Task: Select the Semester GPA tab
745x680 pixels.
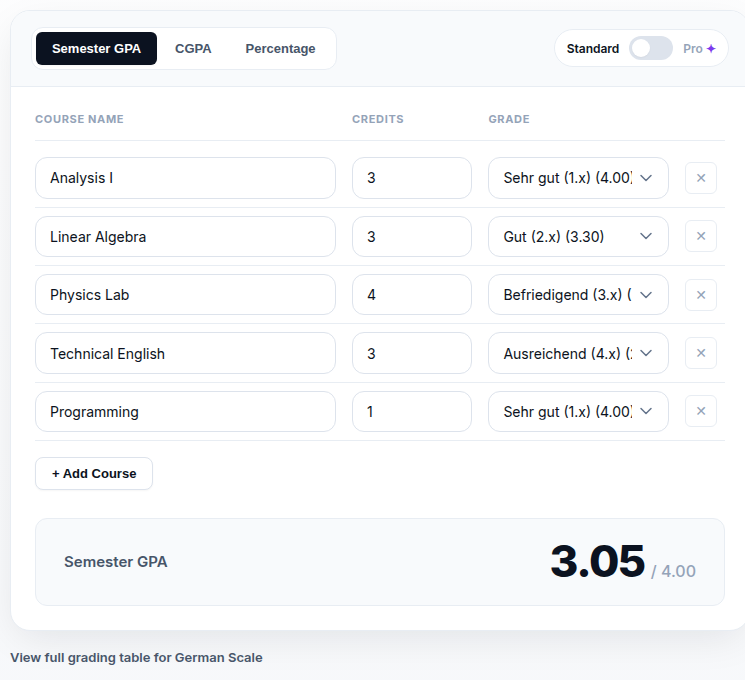Action: click(x=96, y=48)
